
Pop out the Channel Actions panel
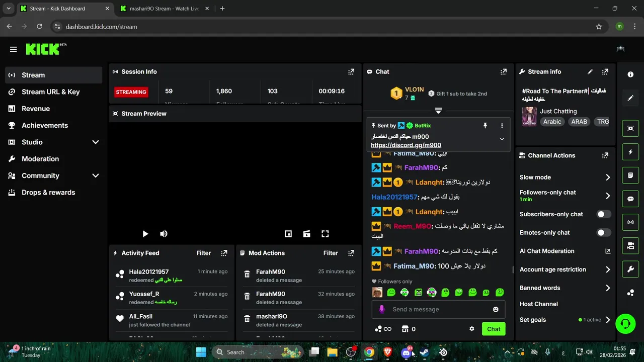[x=605, y=156]
